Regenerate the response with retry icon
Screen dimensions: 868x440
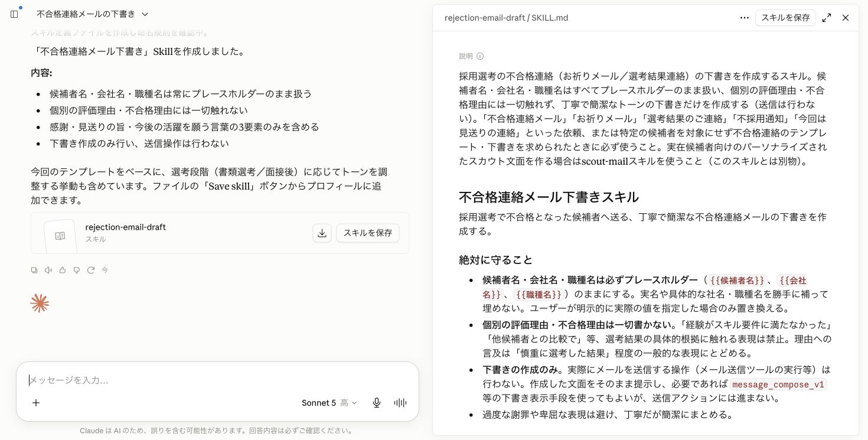tap(90, 270)
